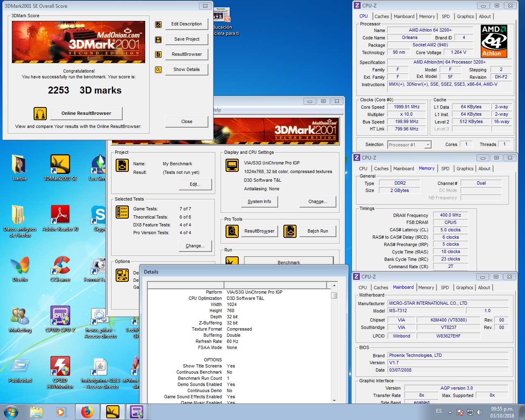Click the mainboard model value MS-7312
525x420 pixels.
coord(427,311)
